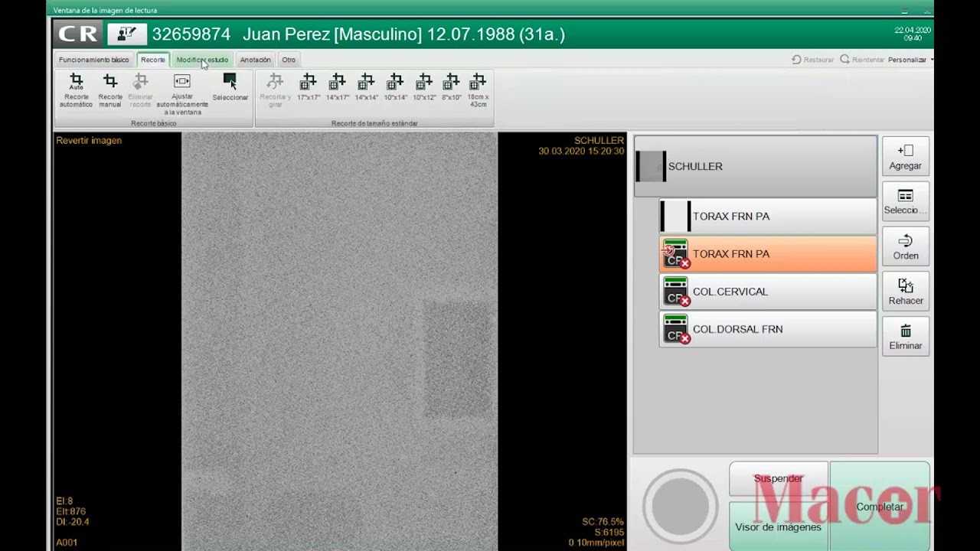Viewport: 980px width, 551px height.
Task: Select the highlighted orange TORAX FRN PA row
Action: [x=768, y=254]
